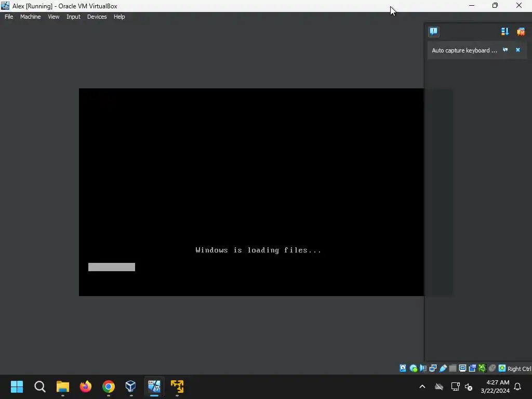532x399 pixels.
Task: Click the mouse integration status icon
Action: (492, 368)
